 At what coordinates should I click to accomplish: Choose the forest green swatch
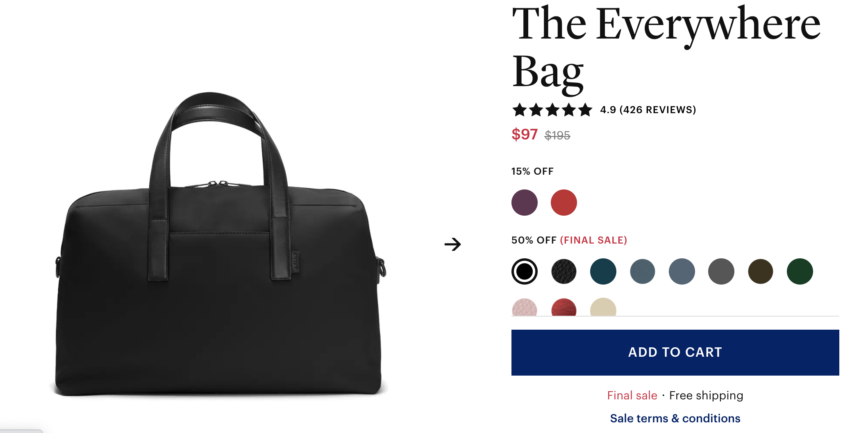[800, 271]
